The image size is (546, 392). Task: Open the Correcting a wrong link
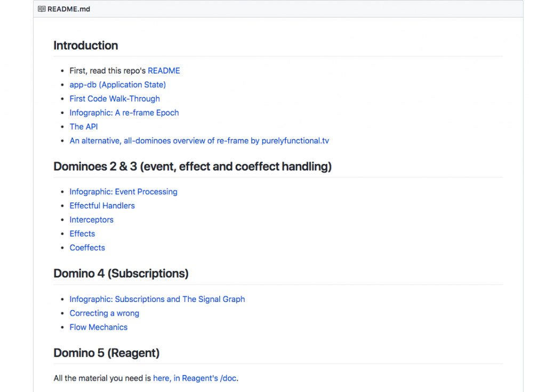coord(104,313)
